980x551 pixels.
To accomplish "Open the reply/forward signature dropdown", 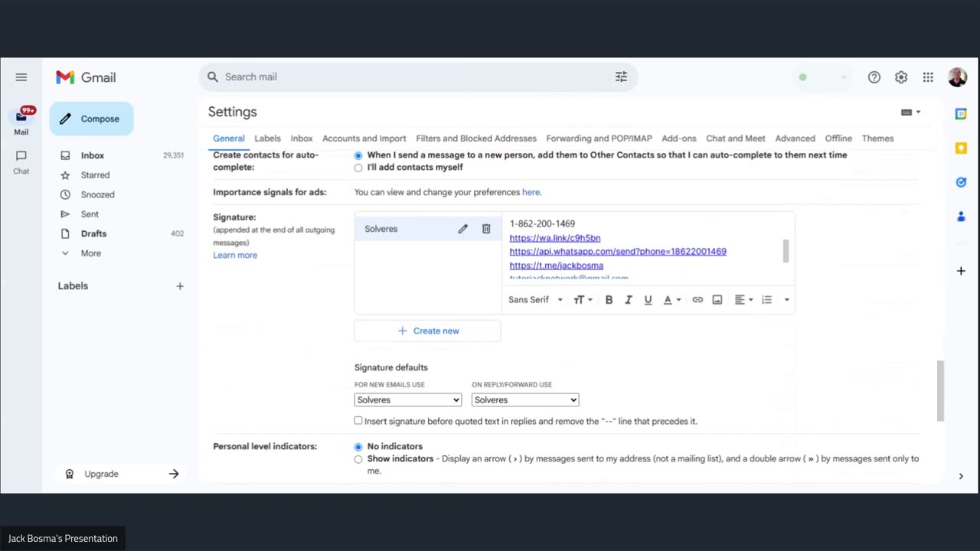I will coord(525,400).
